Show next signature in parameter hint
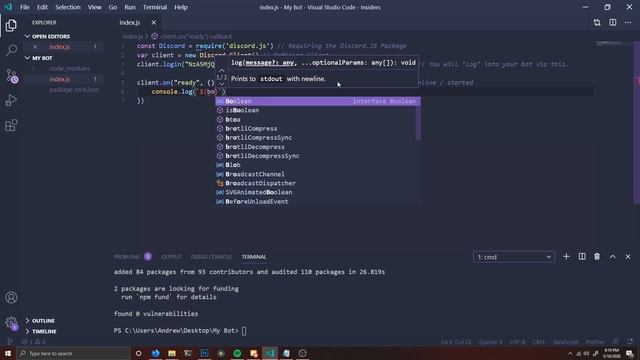The height and width of the screenshot is (360, 640). coord(222,84)
